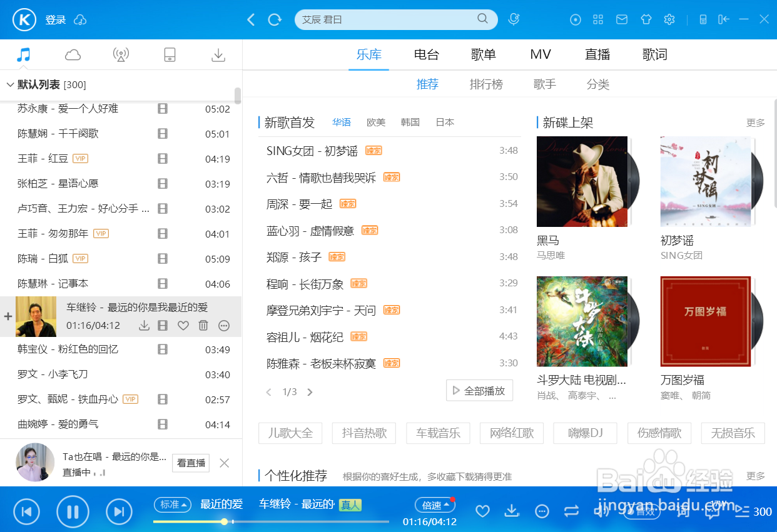Toggle favorite heart in player bar
This screenshot has width=777, height=532.
click(x=482, y=511)
